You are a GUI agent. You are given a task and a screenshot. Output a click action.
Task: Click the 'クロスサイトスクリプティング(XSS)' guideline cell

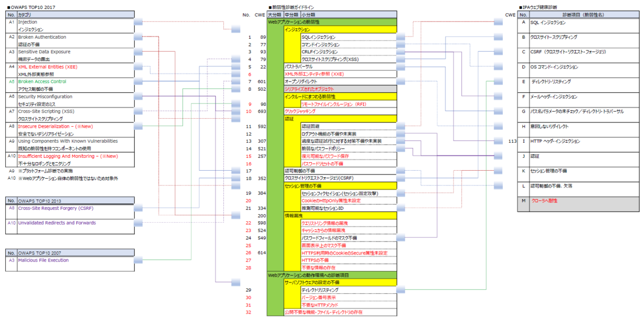[x=348, y=59]
